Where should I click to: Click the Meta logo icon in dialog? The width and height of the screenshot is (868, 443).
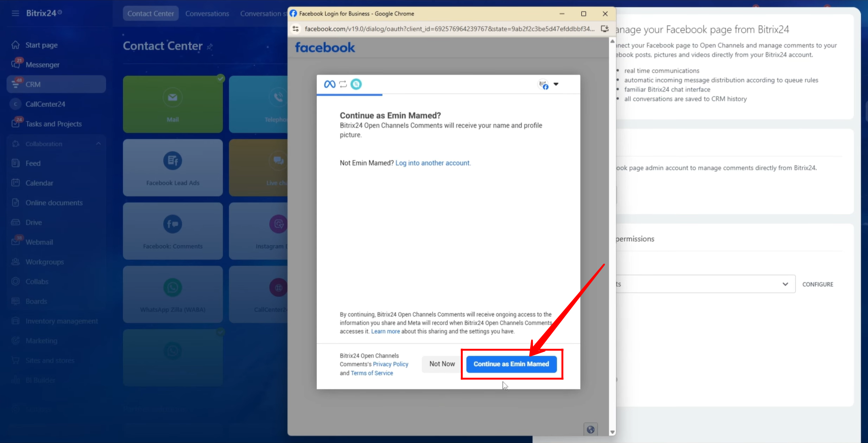tap(329, 84)
